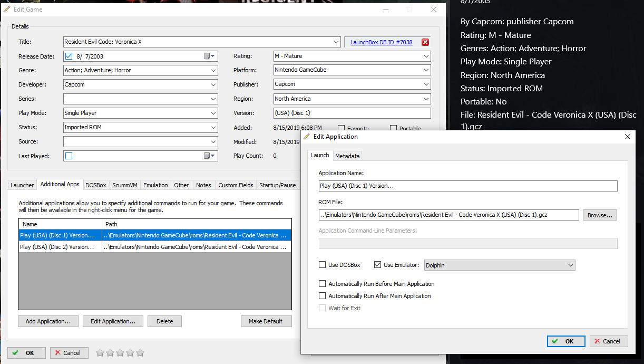The image size is (644, 364).
Task: Open the Play Mode dropdown
Action: coord(213,113)
